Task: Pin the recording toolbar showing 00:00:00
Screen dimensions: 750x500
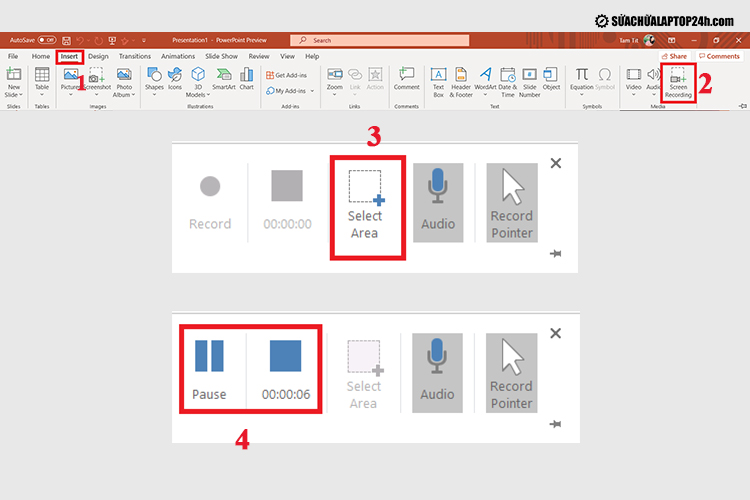Action: (x=555, y=254)
